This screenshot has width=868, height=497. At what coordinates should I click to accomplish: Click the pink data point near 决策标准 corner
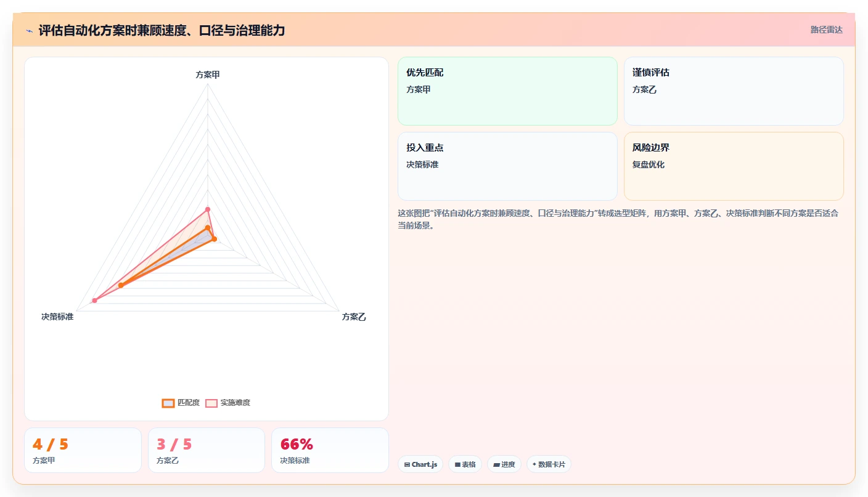(x=95, y=301)
